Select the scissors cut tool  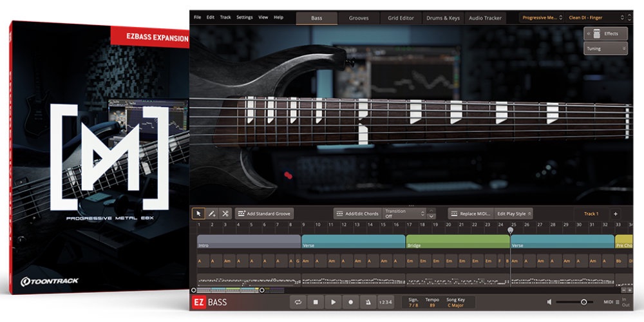point(225,213)
